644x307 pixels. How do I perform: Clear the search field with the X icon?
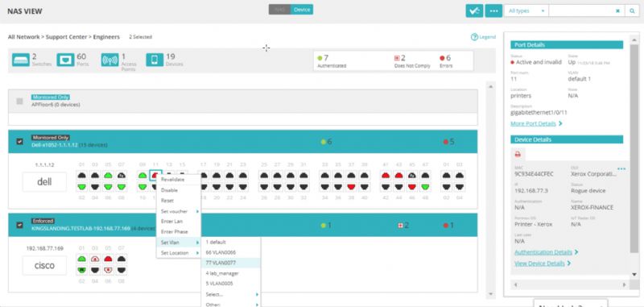[617, 11]
